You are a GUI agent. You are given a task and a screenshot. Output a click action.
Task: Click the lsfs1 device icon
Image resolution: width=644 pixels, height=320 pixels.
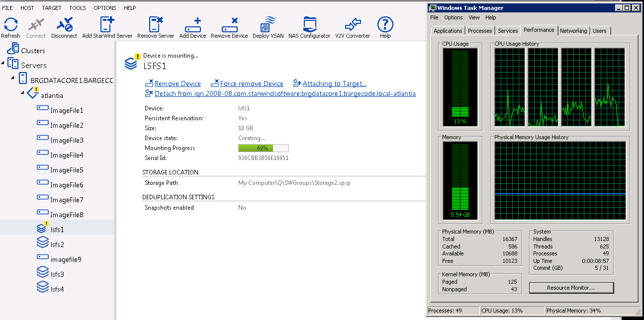43,228
